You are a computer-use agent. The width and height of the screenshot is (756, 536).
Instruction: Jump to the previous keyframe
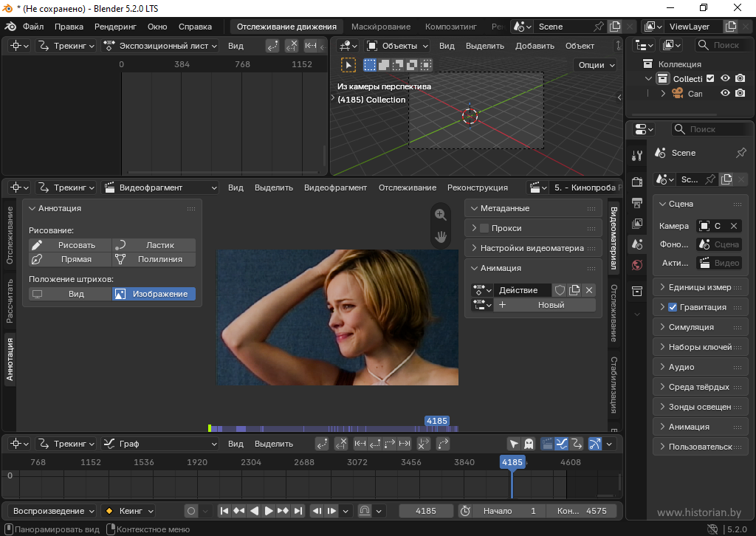point(239,511)
